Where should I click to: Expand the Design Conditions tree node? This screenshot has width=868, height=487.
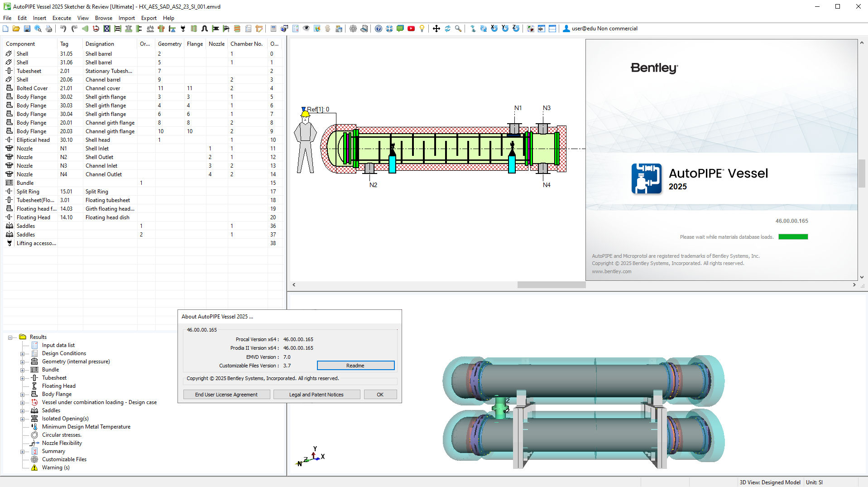(22, 354)
